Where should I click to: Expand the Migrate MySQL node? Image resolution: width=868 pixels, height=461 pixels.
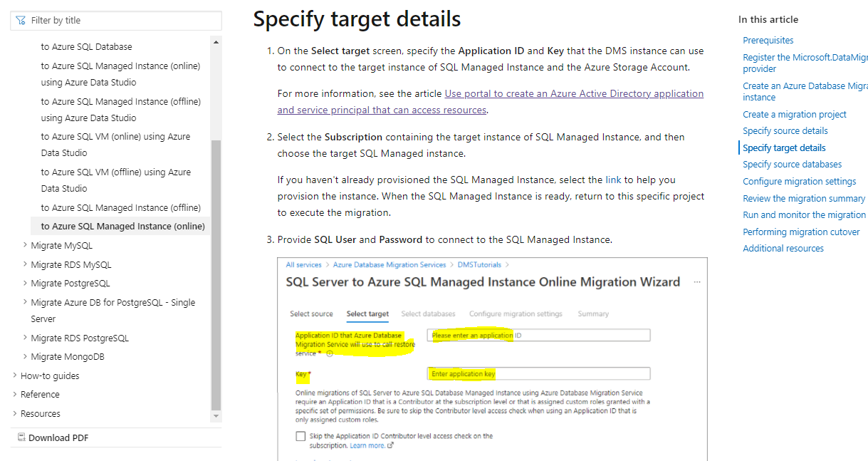point(26,246)
